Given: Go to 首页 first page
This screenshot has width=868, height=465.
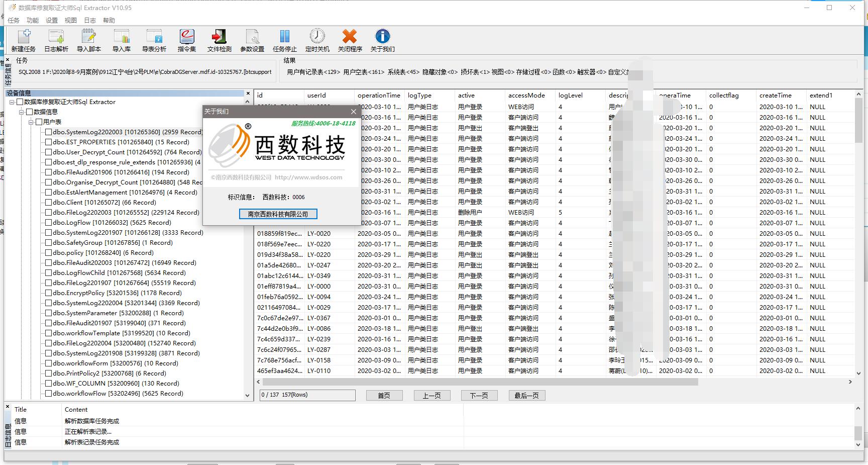Looking at the screenshot, I should pyautogui.click(x=384, y=396).
